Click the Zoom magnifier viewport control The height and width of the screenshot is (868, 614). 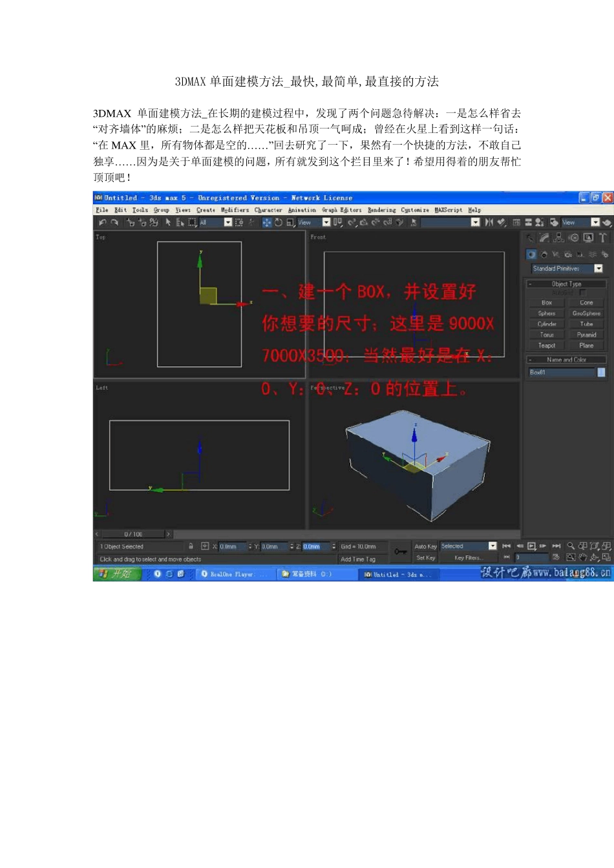click(571, 546)
